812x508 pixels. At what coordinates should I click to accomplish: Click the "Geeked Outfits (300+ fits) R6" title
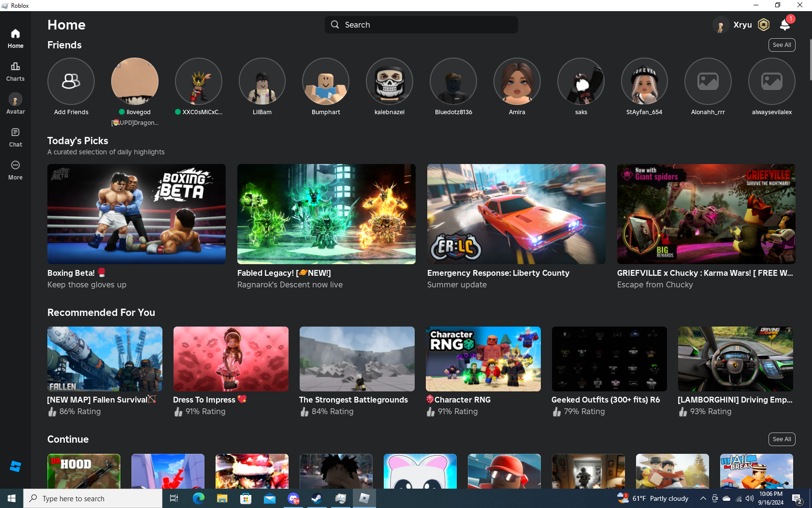pos(606,400)
